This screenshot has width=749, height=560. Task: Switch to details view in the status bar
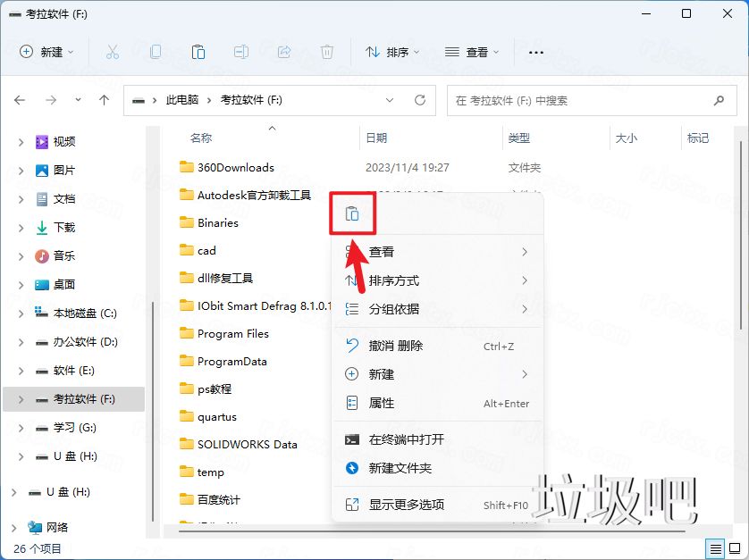(x=714, y=549)
